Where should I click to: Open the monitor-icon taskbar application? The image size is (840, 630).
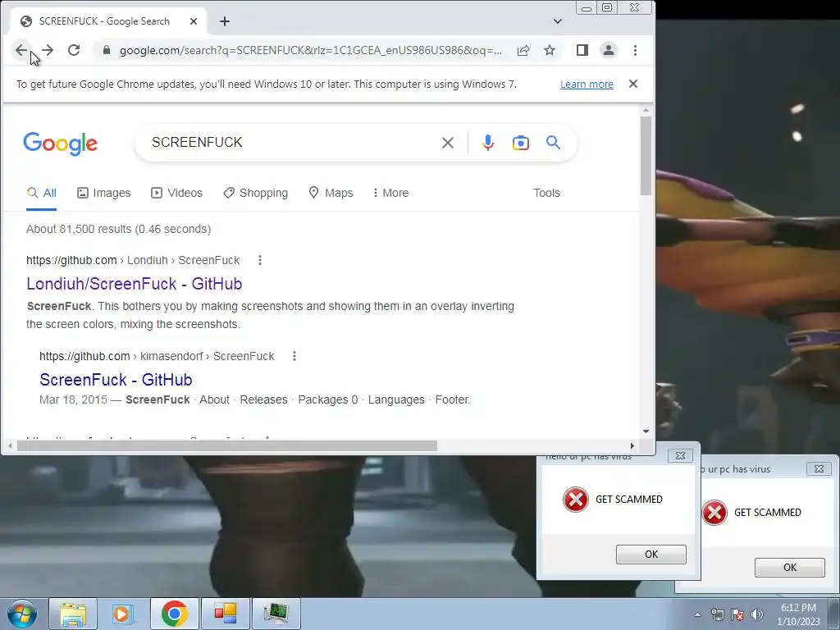tap(276, 614)
